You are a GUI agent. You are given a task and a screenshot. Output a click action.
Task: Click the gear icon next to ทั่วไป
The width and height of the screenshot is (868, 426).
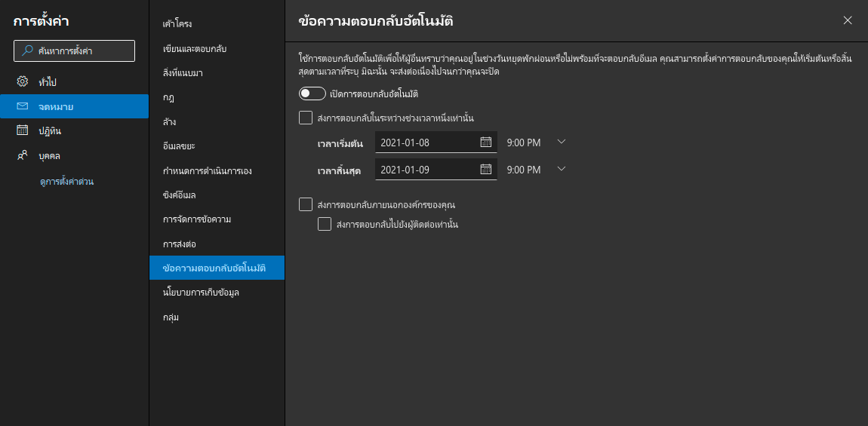[23, 81]
